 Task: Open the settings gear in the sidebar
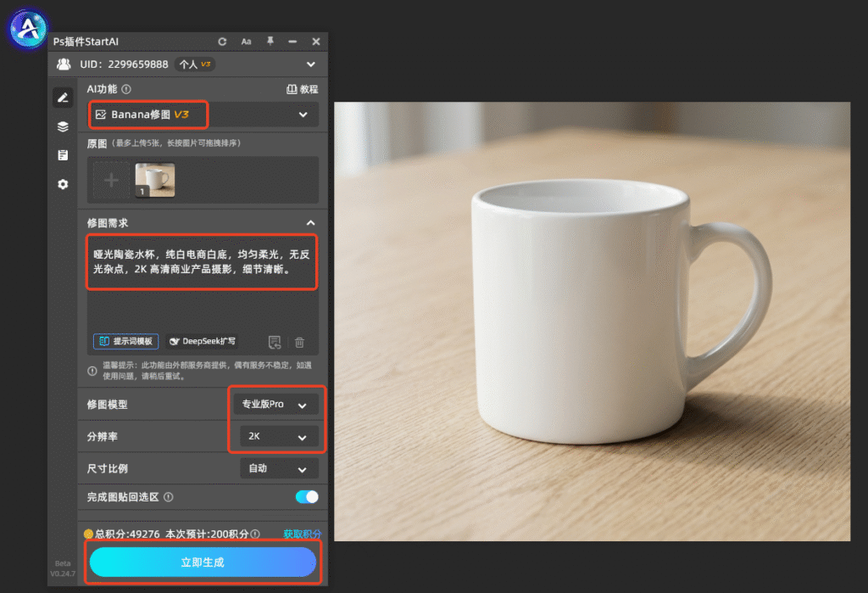63,184
